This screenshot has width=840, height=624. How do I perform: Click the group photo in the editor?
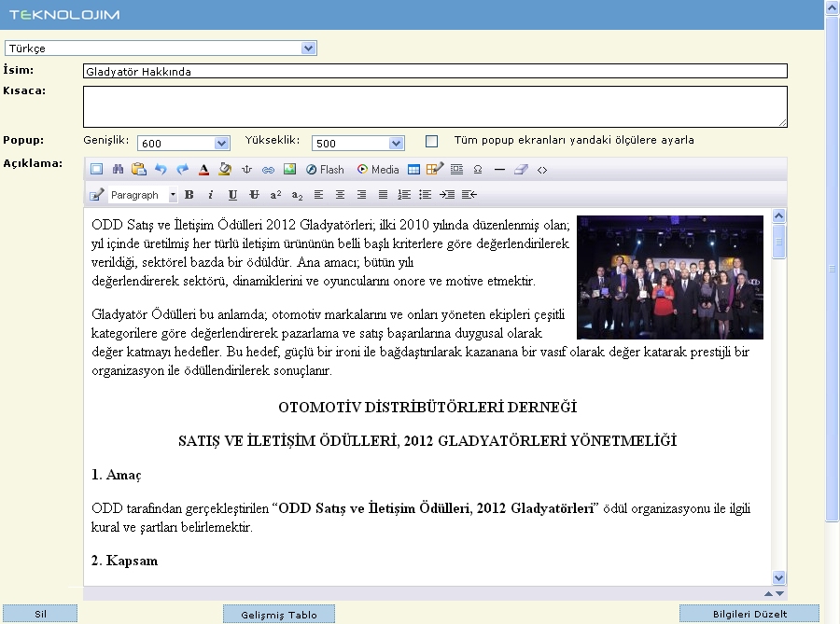pos(669,277)
